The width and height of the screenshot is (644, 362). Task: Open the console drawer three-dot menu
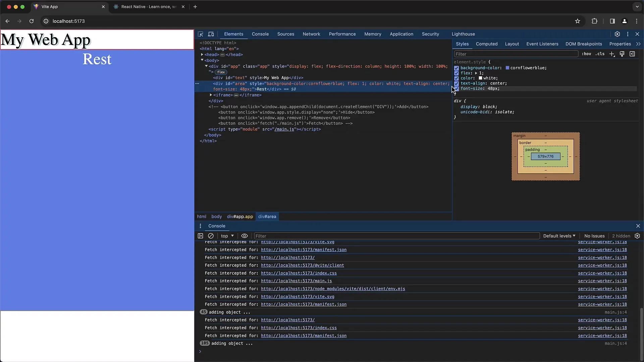(x=200, y=226)
